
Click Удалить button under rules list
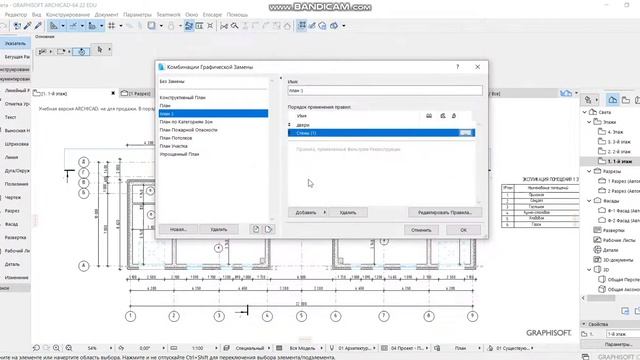348,212
